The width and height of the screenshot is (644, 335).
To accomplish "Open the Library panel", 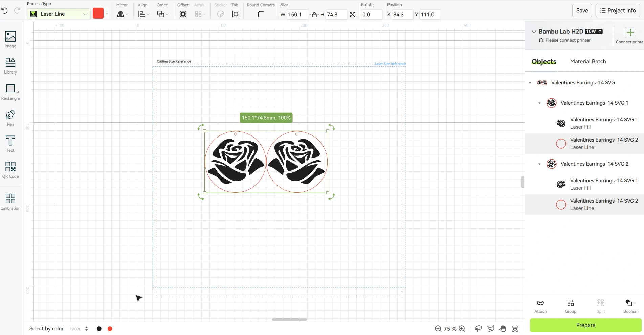I will 10,65.
